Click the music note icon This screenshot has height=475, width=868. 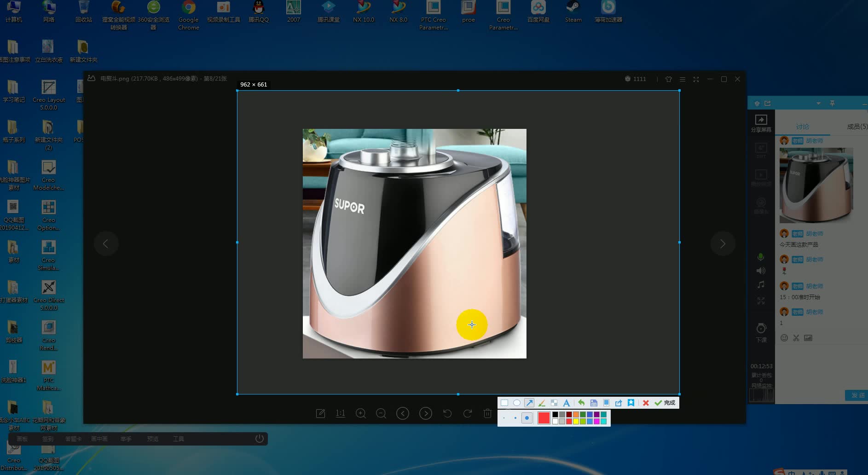pyautogui.click(x=761, y=285)
